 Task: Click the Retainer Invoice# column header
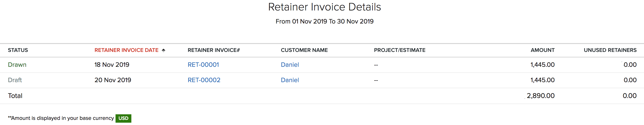point(214,50)
